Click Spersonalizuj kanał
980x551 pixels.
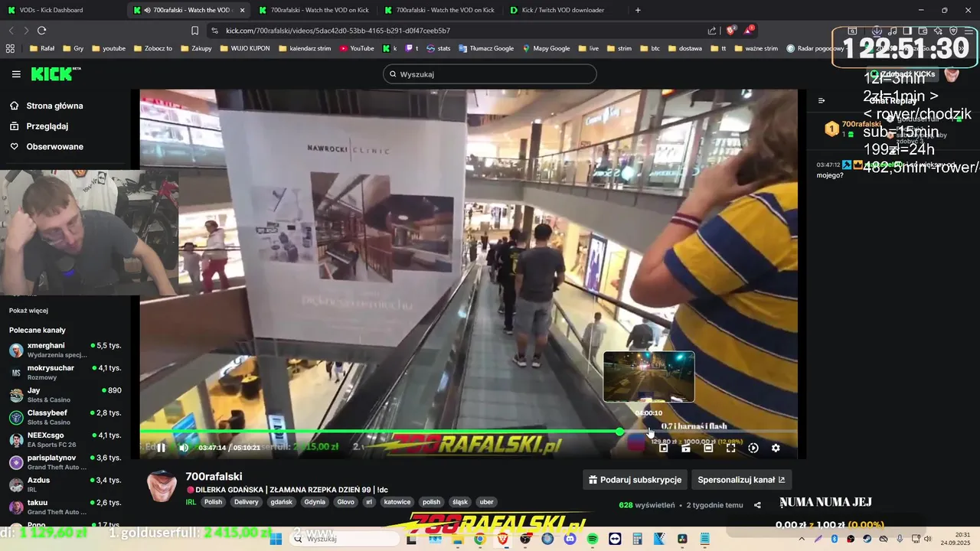click(741, 480)
